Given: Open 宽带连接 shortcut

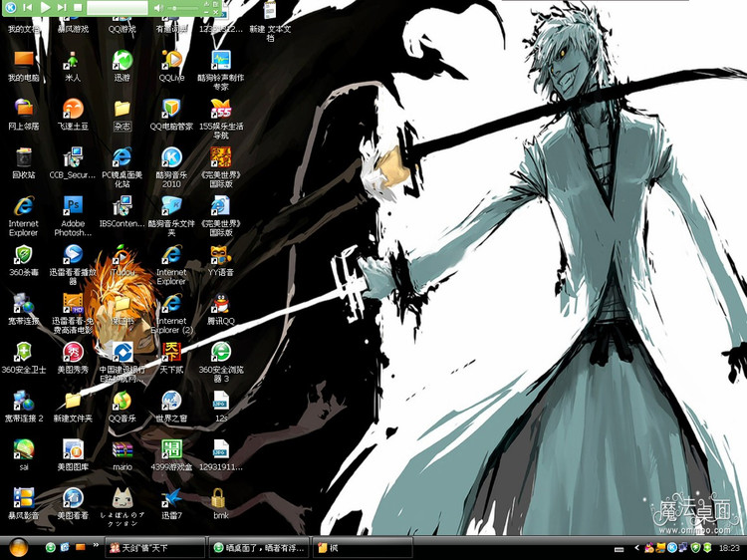Looking at the screenshot, I should [23, 309].
